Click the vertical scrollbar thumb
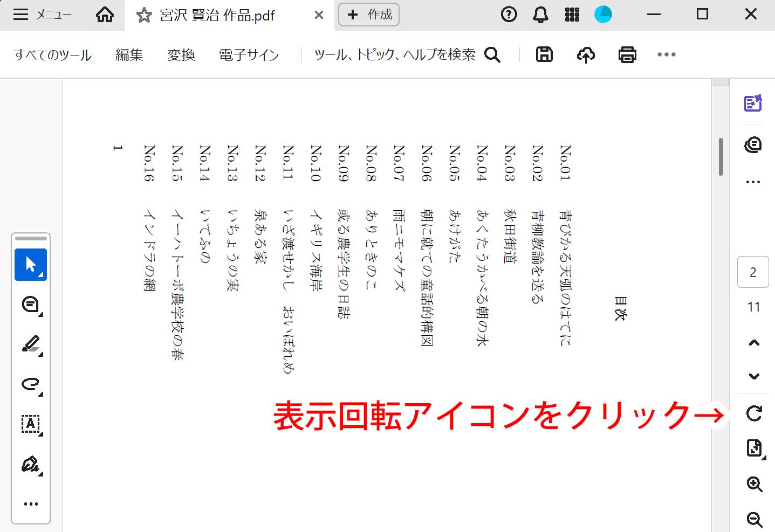Screen dimensions: 775x532 click(721, 157)
